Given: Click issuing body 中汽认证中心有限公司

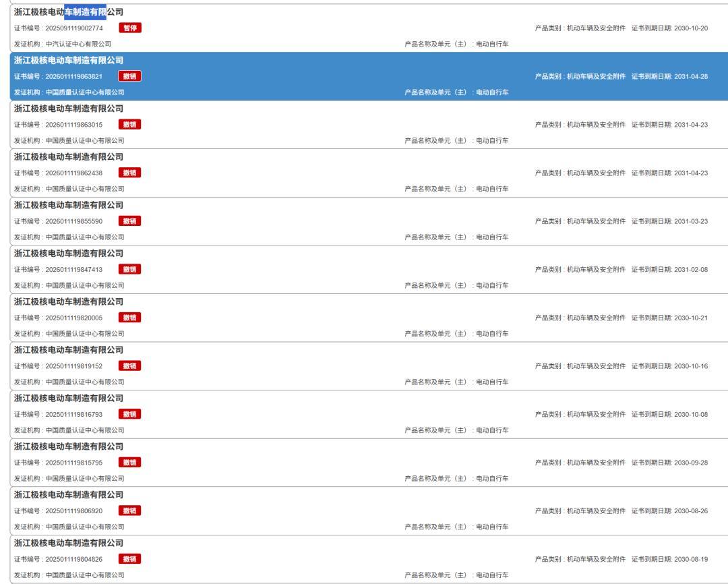Looking at the screenshot, I should [78, 44].
